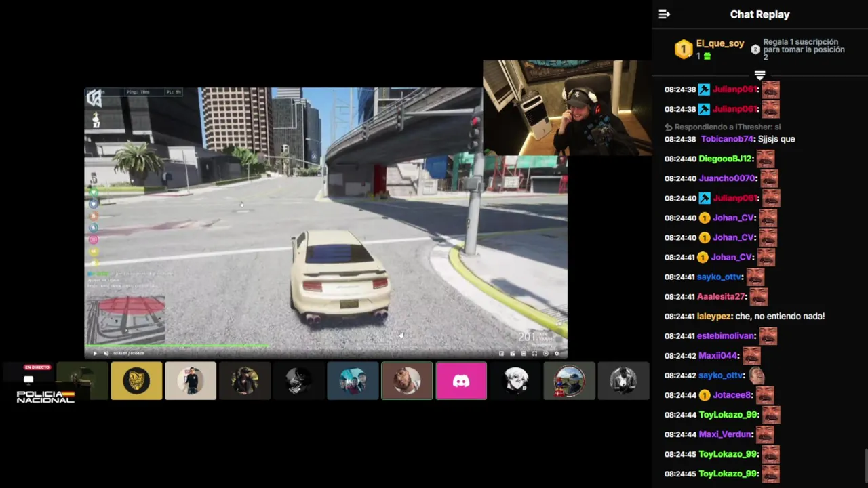Open 'Regala 1 suscripción' gift prompt

coord(804,49)
